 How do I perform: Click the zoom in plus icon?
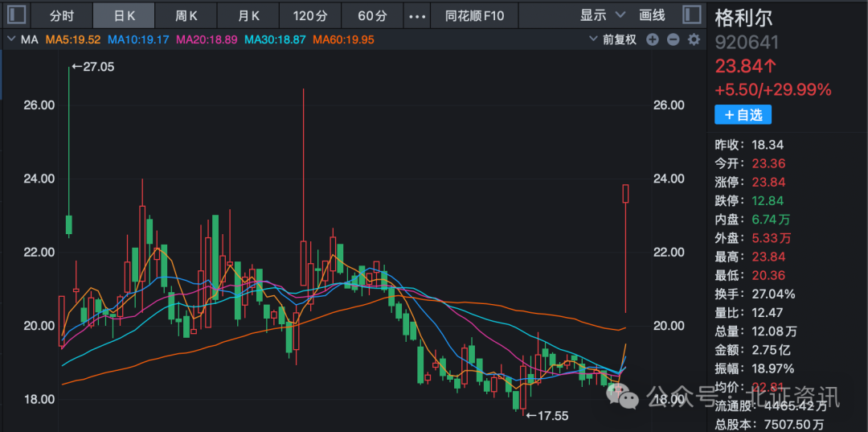(653, 39)
